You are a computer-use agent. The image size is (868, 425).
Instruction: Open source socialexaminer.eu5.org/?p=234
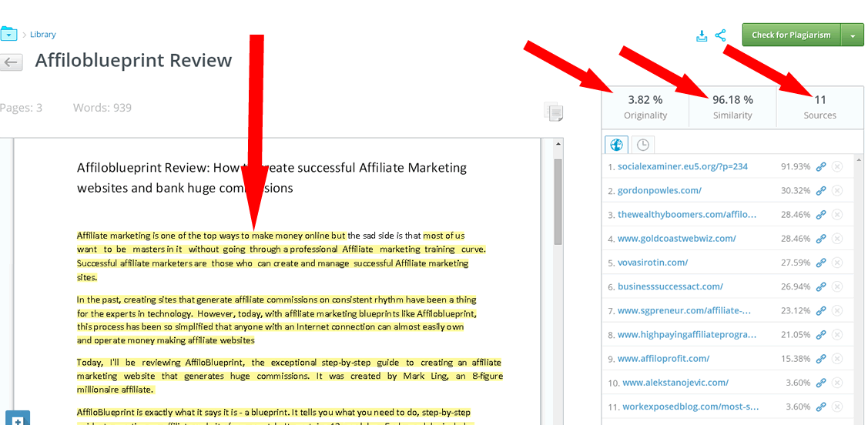pos(682,166)
